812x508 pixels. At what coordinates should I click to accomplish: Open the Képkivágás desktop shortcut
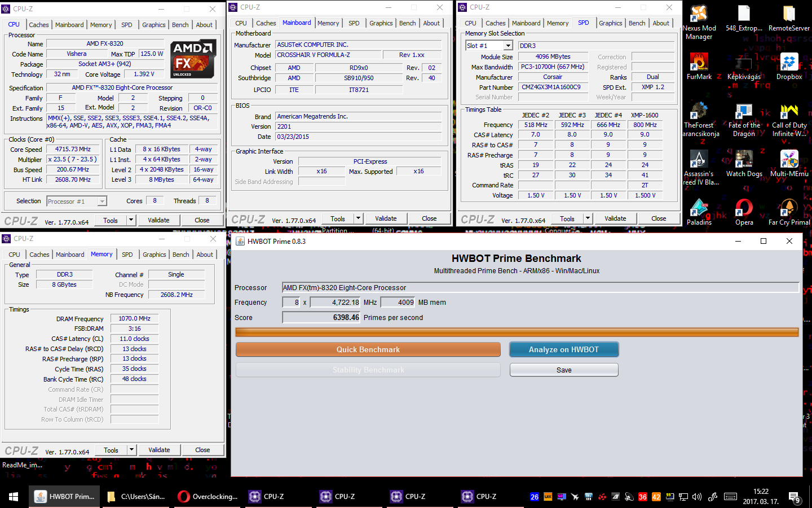(744, 67)
